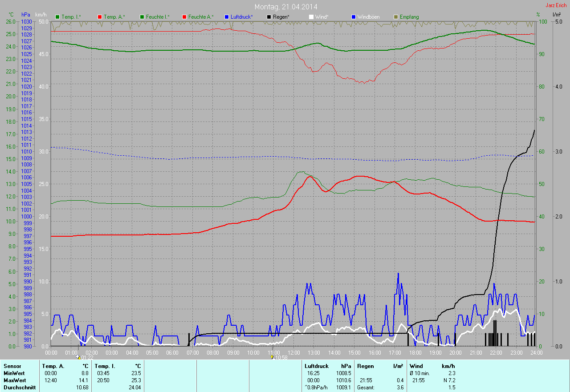570x392 pixels.
Task: Click the indoor average temperature 24.04
Action: coord(135,388)
